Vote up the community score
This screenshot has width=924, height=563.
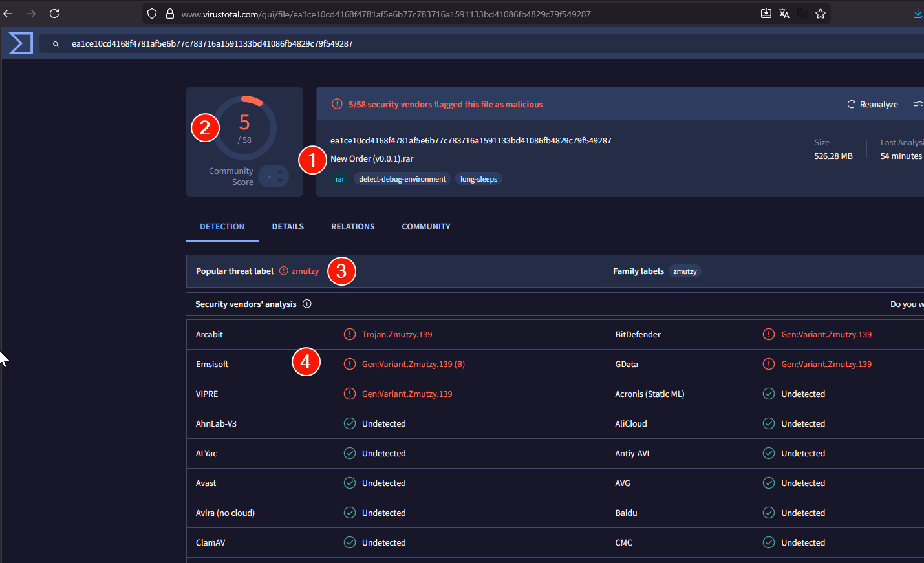click(280, 171)
